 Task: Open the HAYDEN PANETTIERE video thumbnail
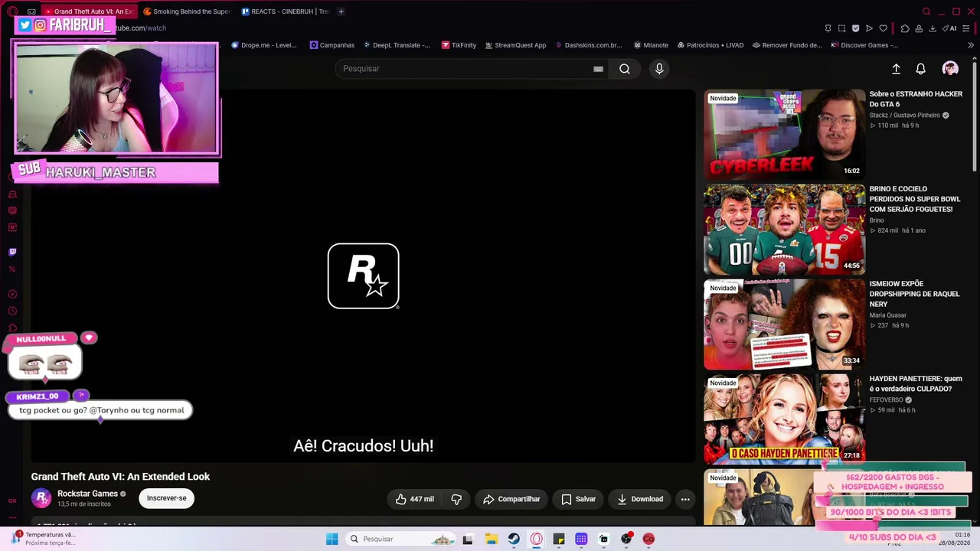[784, 419]
